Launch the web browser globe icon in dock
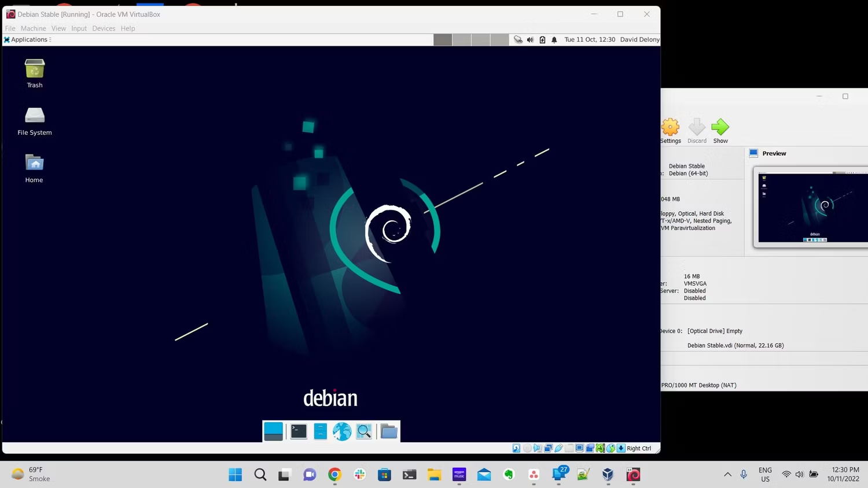This screenshot has width=868, height=488. click(342, 431)
